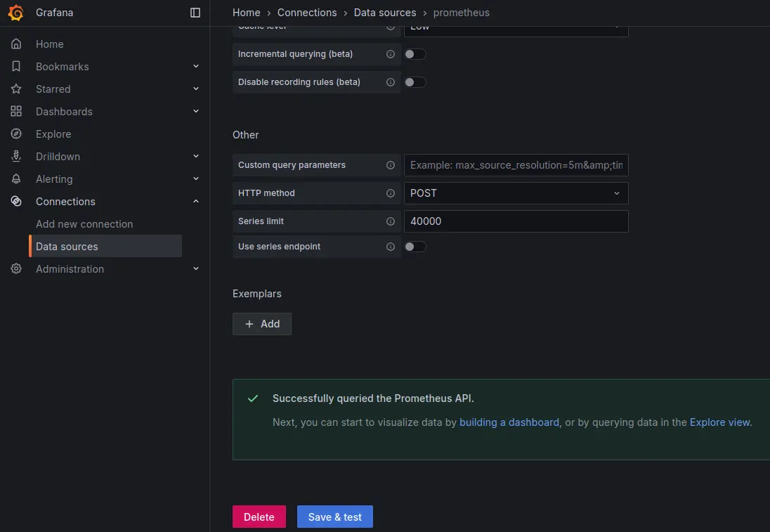Click the Explore compass icon in sidebar

click(16, 134)
